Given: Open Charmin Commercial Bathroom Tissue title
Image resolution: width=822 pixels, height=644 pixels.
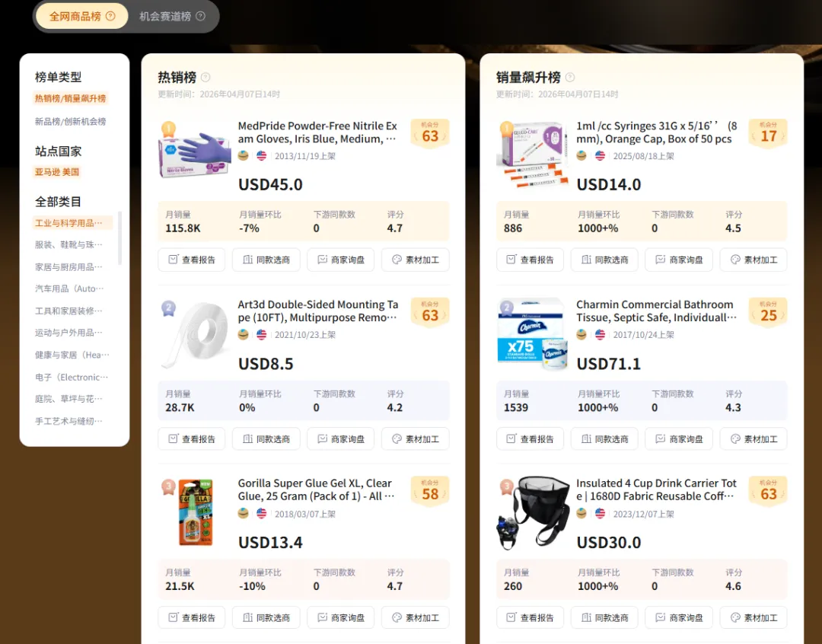Looking at the screenshot, I should tap(656, 311).
